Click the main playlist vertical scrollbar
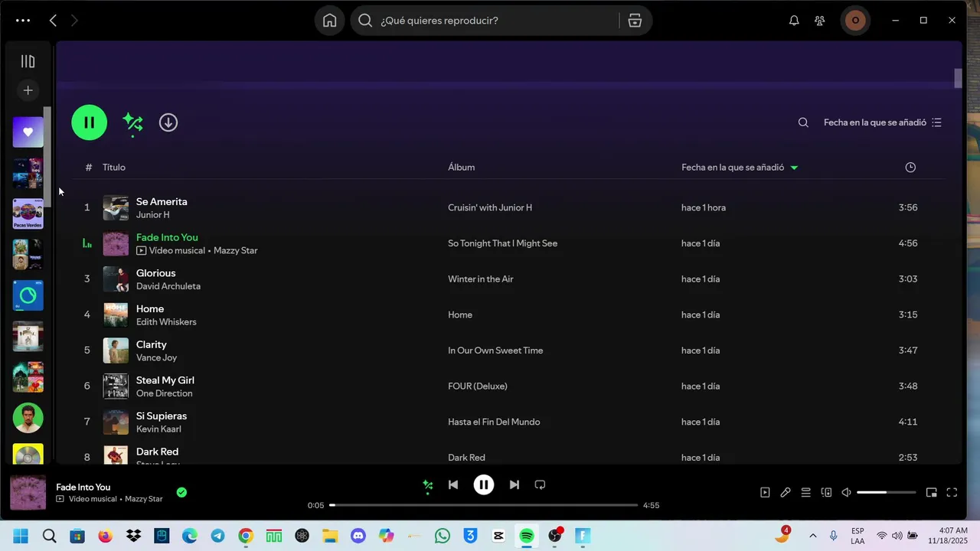Image resolution: width=980 pixels, height=551 pixels. point(958,79)
